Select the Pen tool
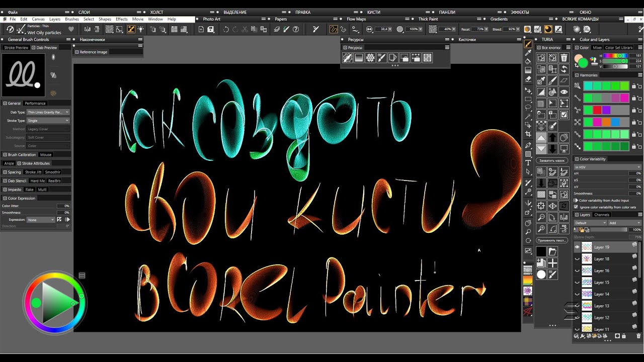This screenshot has height=362, width=644. point(528,145)
